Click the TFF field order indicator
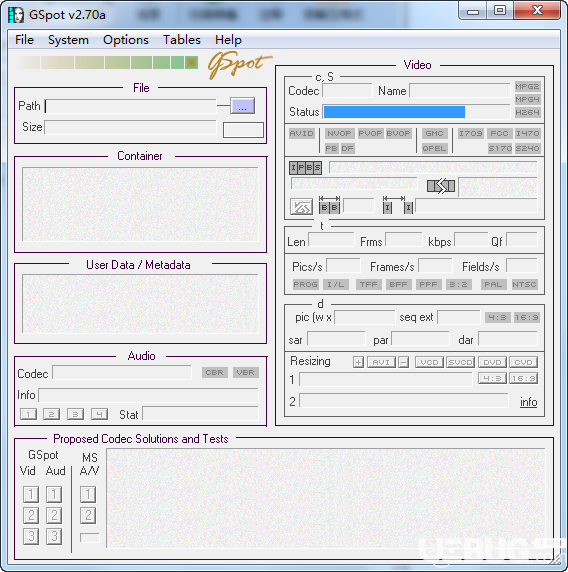Image resolution: width=568 pixels, height=572 pixels. tap(368, 284)
